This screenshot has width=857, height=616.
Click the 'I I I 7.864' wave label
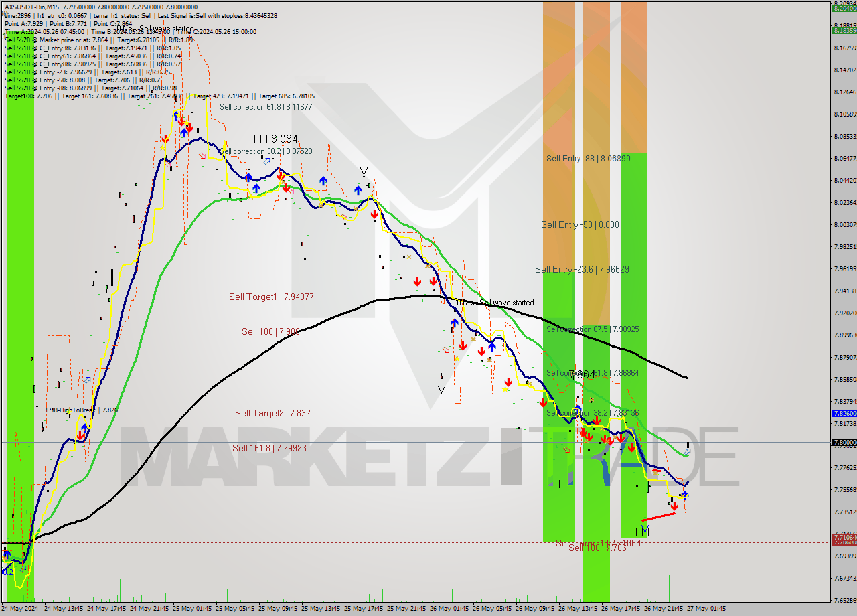pos(573,375)
